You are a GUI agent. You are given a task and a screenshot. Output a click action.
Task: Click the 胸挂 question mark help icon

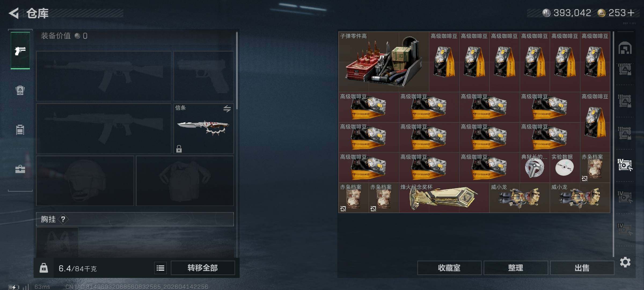(x=63, y=219)
